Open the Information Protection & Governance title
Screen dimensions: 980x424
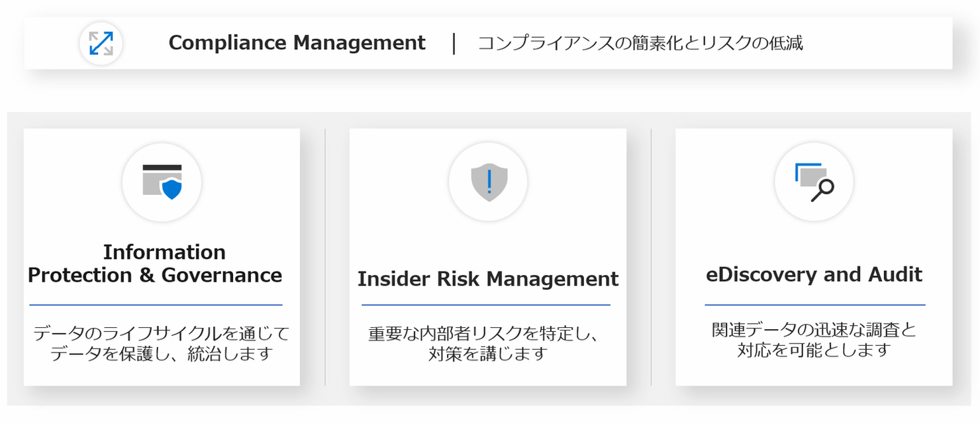point(155,264)
